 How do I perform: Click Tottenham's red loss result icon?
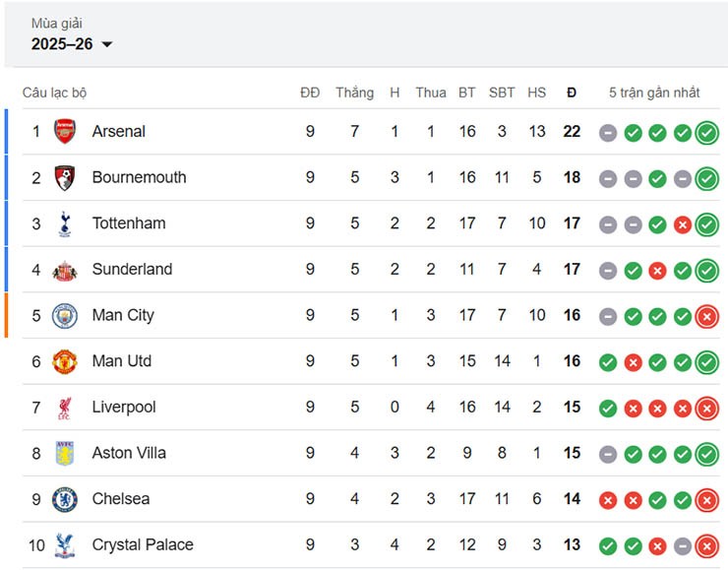point(682,224)
